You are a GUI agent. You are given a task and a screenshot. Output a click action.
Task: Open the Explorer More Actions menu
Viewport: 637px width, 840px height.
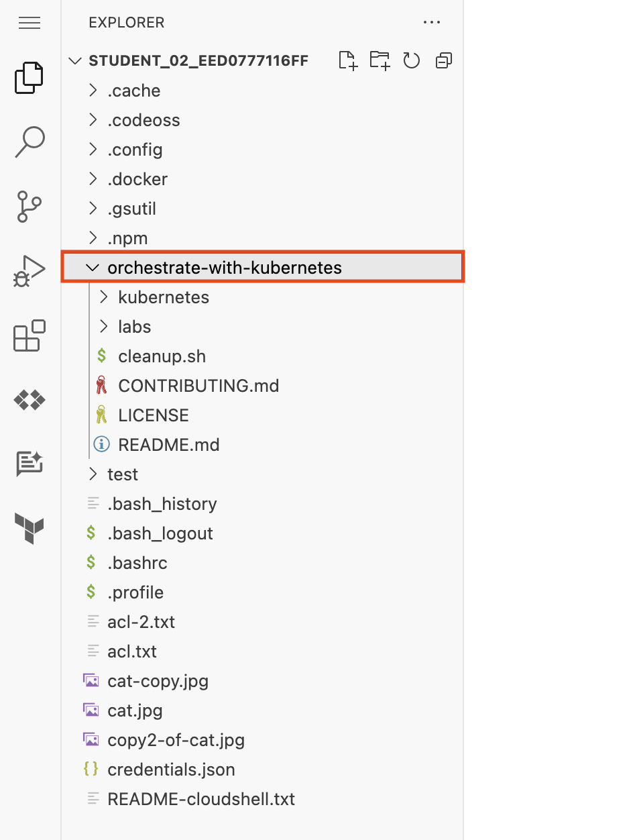432,22
